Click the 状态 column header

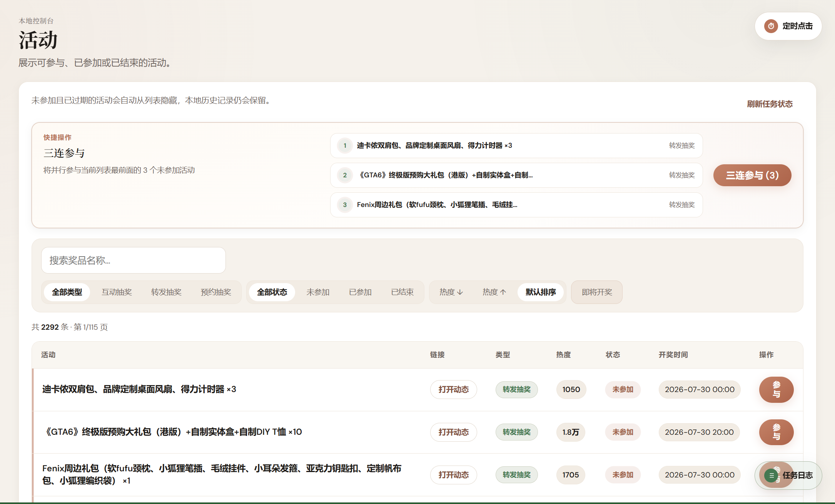pyautogui.click(x=613, y=355)
